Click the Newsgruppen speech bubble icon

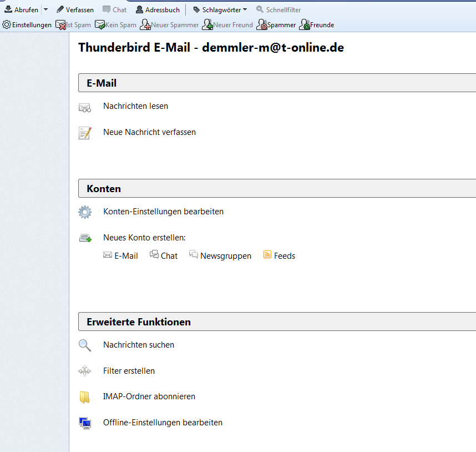[194, 254]
